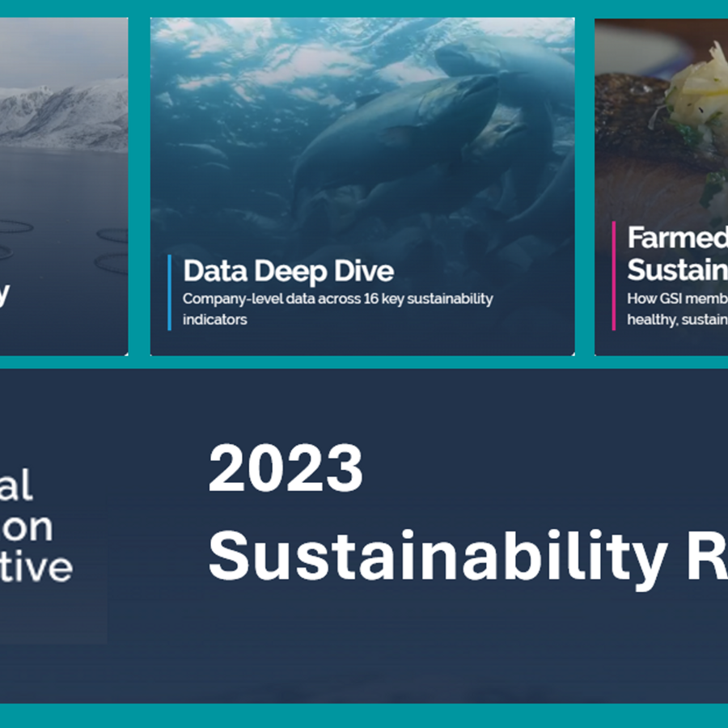Click teal gap between middle and right cards
Image resolution: width=728 pixels, height=728 pixels.
pos(585,186)
